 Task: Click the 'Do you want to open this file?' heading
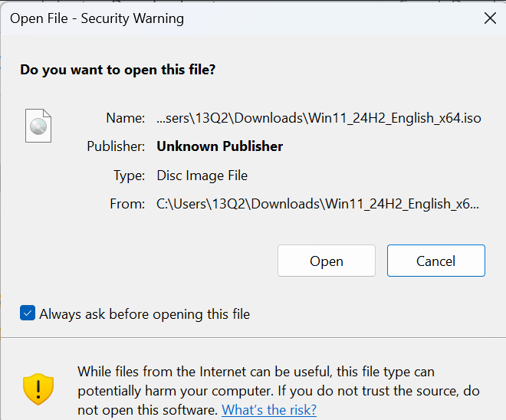118,70
